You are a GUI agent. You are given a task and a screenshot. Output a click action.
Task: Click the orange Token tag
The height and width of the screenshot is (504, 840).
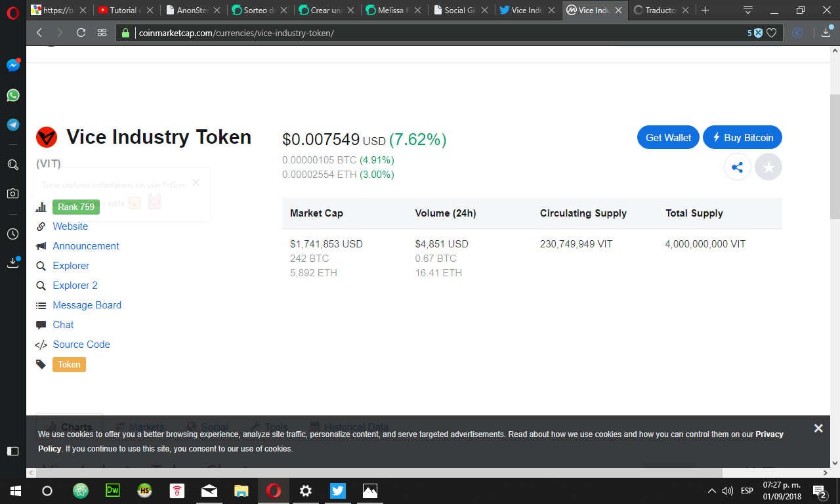[69, 364]
